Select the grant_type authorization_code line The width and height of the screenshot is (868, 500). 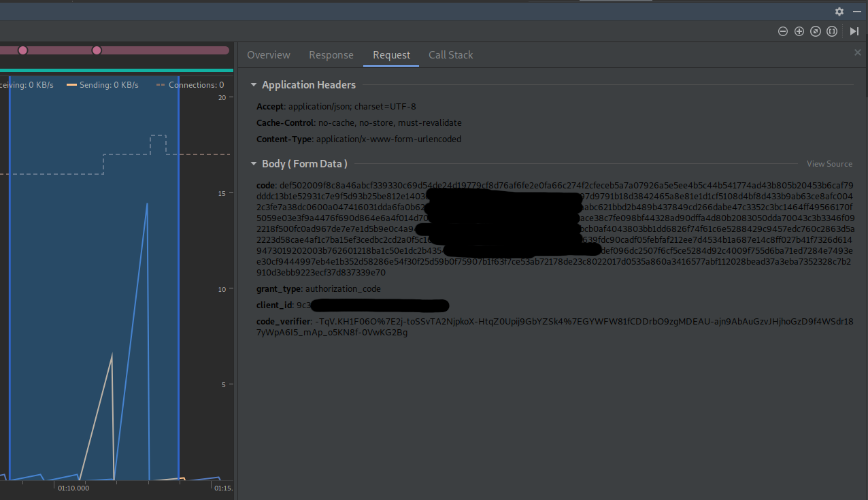318,289
